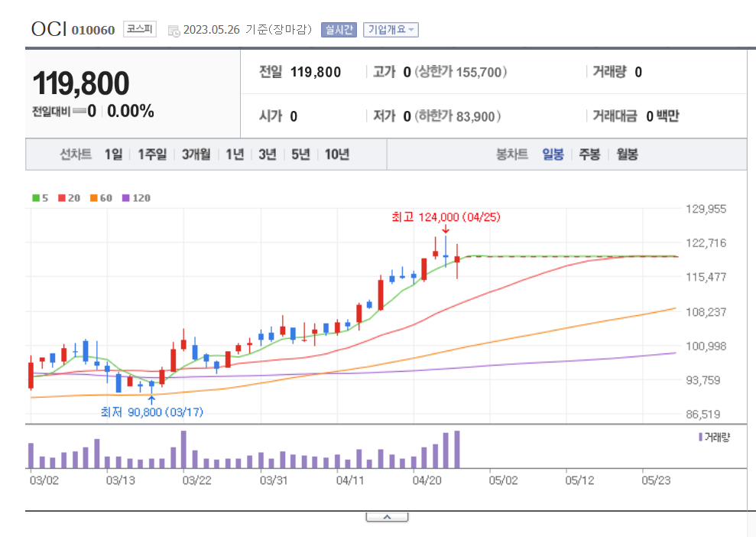This screenshot has height=537, width=756.
Task: Click the 129,955 price axis label
Action: tap(706, 209)
